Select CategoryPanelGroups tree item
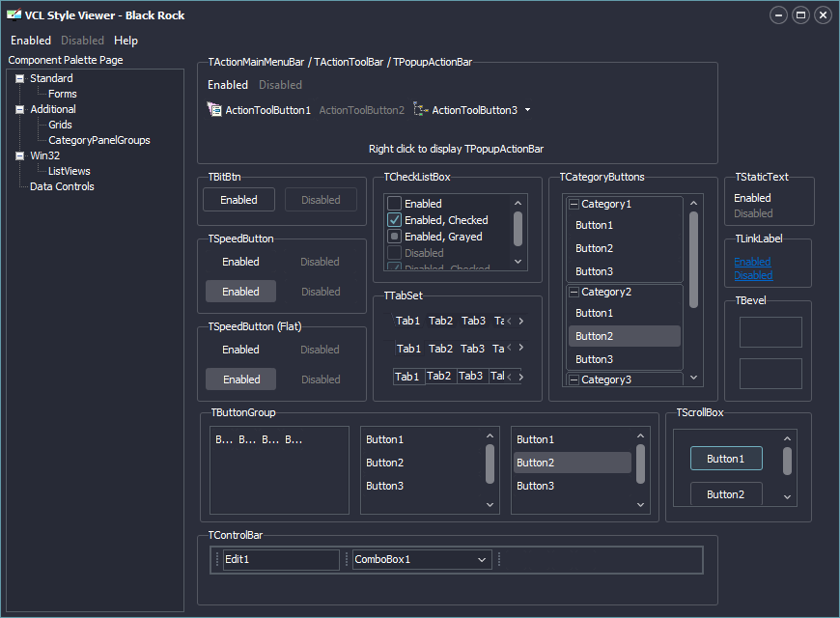840x618 pixels. point(99,140)
